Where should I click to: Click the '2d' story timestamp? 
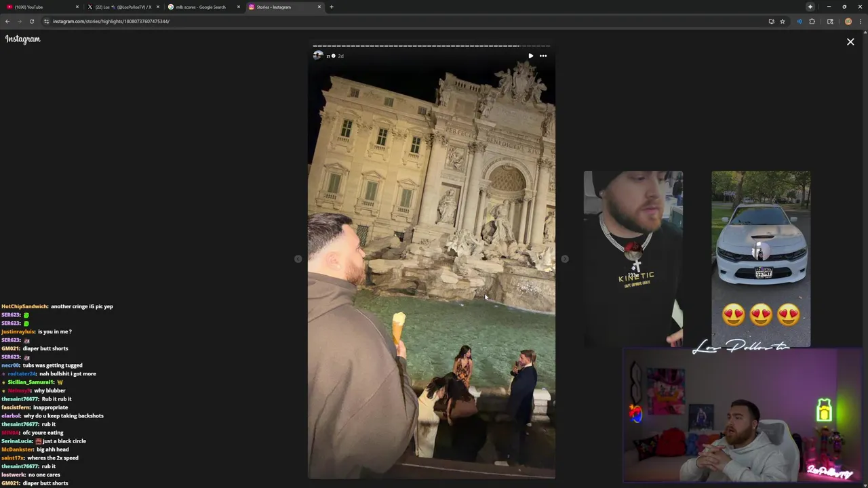[340, 56]
